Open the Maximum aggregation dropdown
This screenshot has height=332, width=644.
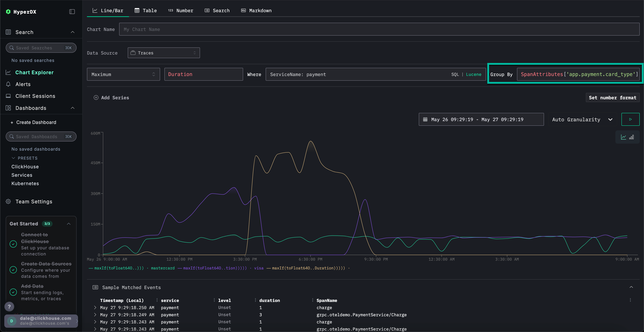click(123, 74)
